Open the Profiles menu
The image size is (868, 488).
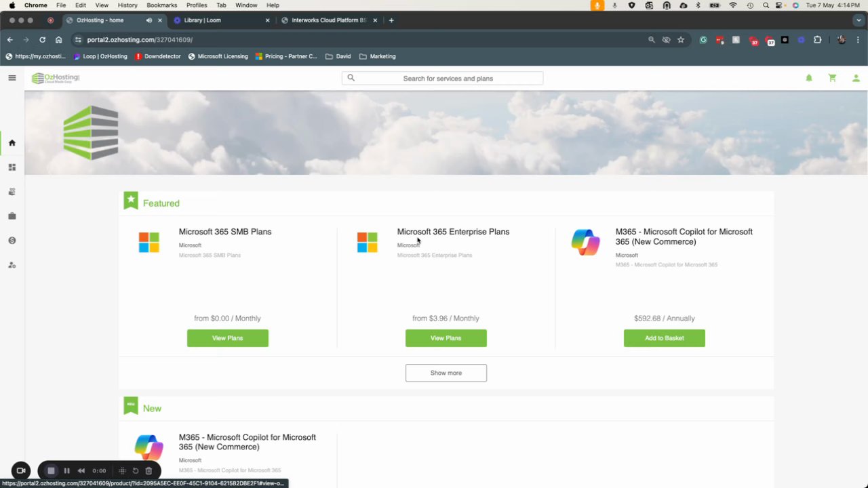pos(197,5)
